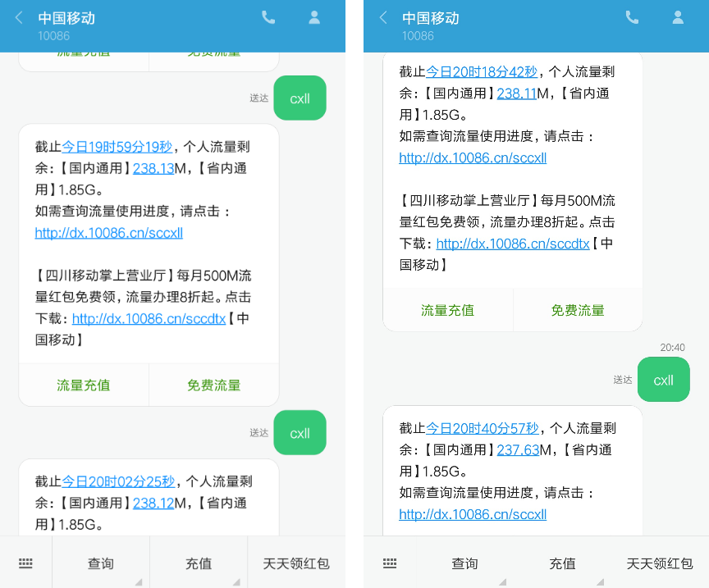
Task: Open the contact profile icon in the right screen
Action: point(678,17)
